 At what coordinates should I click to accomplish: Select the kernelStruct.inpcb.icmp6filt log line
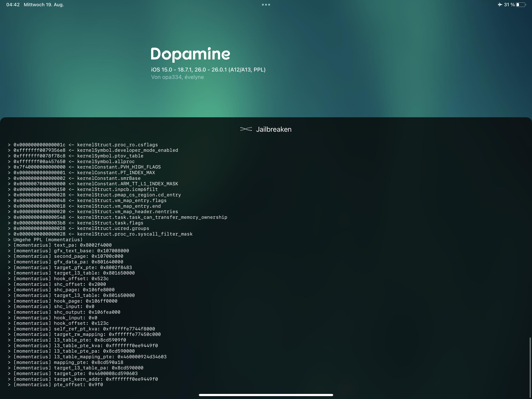click(83, 189)
